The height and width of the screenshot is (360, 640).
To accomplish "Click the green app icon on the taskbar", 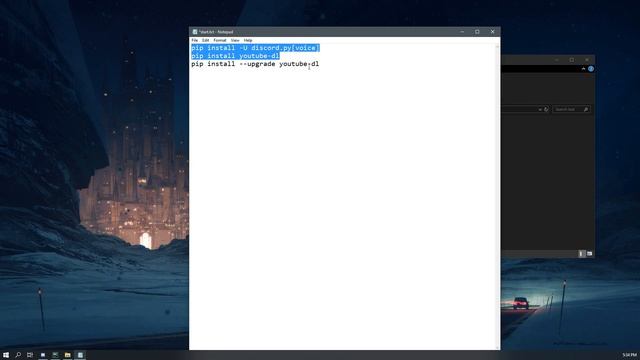I will pos(55,355).
